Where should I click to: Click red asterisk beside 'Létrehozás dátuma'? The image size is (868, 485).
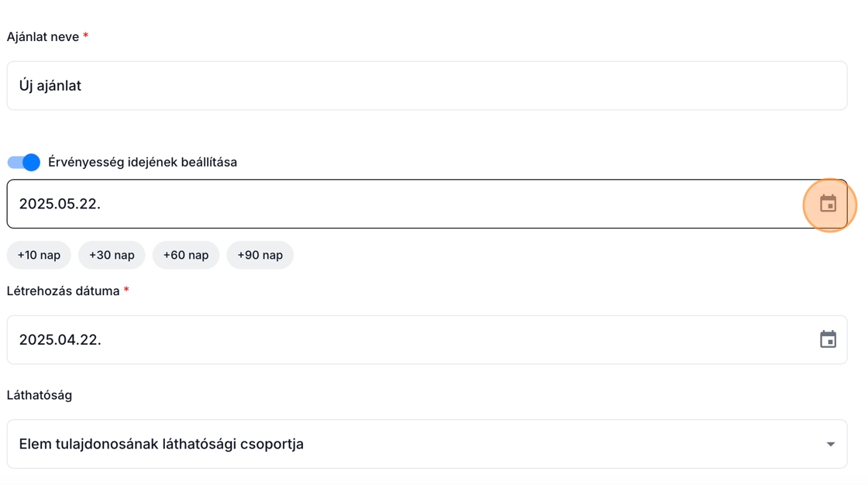click(126, 290)
